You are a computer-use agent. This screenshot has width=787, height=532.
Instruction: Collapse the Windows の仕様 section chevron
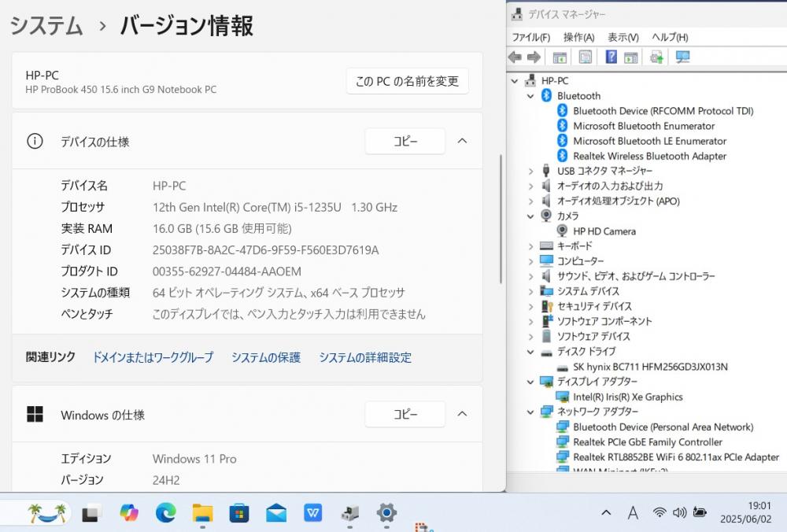click(462, 414)
